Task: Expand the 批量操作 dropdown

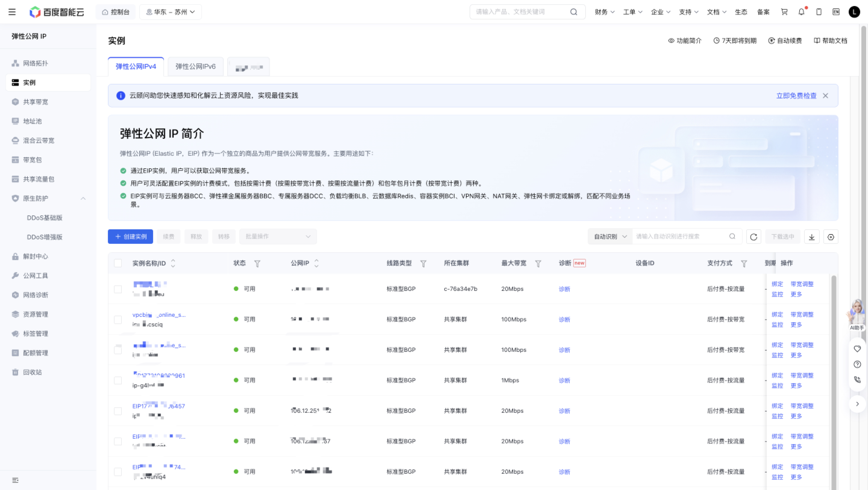Action: click(278, 237)
